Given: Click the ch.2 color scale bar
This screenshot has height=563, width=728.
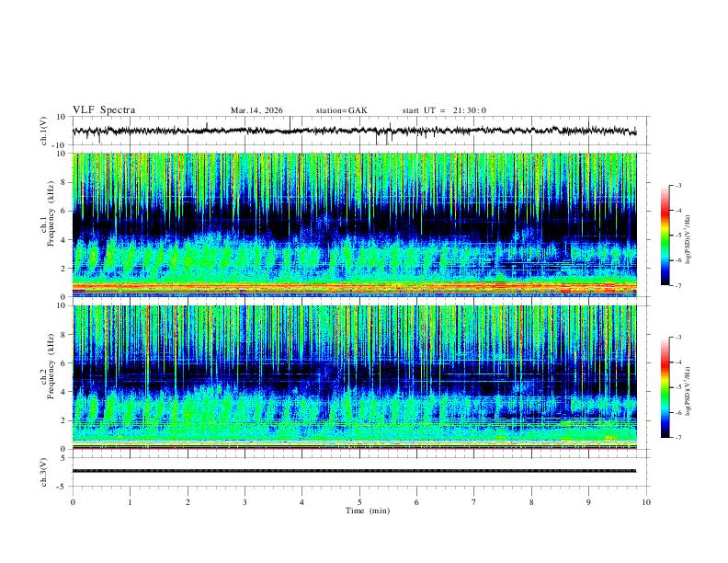Looking at the screenshot, I should 665,387.
